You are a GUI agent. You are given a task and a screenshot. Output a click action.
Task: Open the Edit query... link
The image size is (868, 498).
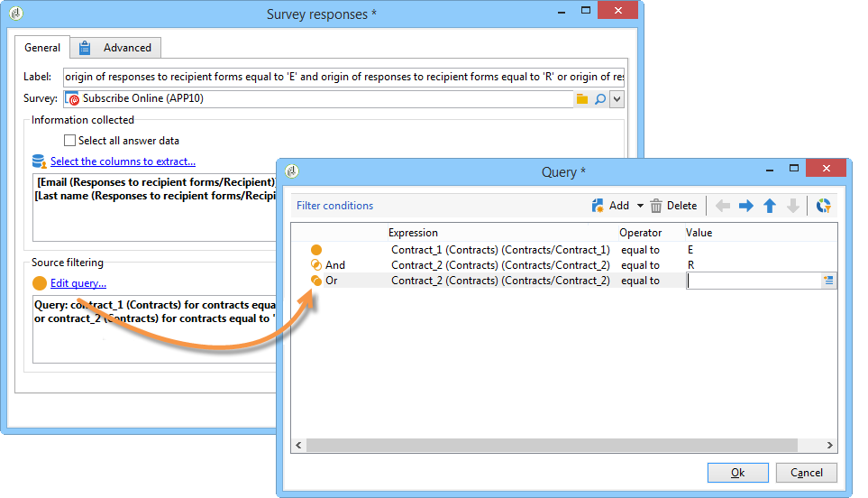78,283
